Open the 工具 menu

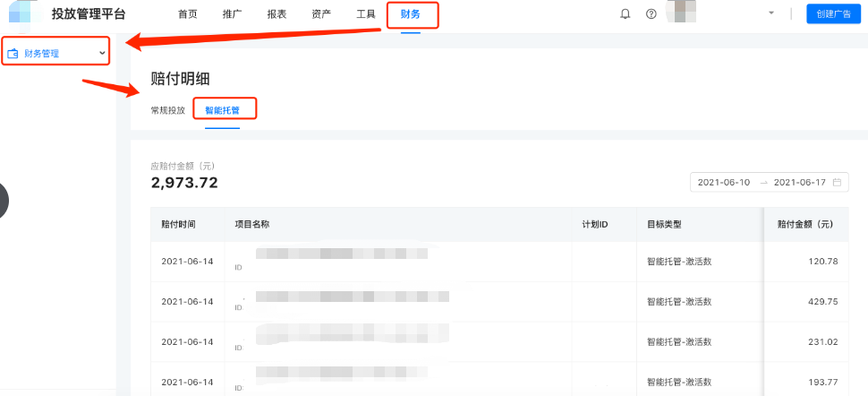click(366, 14)
